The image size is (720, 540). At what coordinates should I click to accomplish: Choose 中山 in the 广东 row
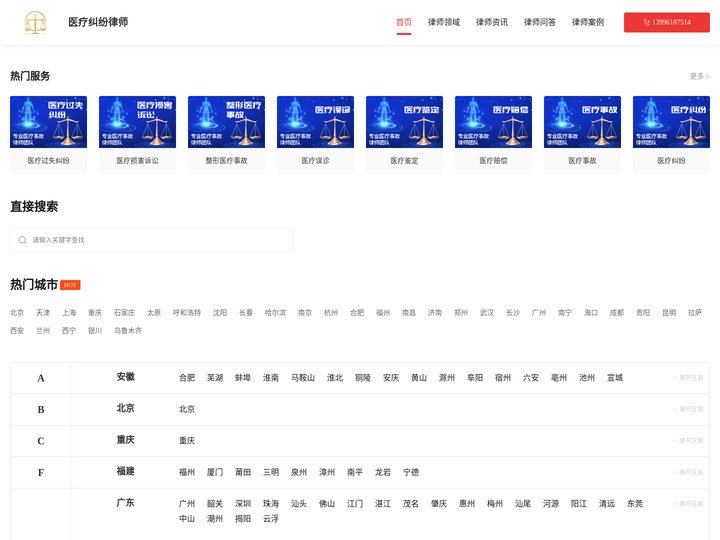[187, 519]
